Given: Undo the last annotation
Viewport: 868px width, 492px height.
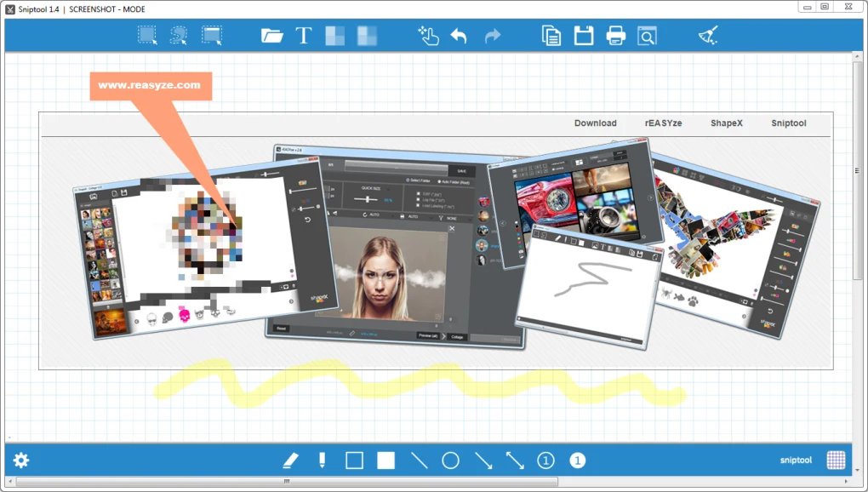Looking at the screenshot, I should (x=460, y=35).
